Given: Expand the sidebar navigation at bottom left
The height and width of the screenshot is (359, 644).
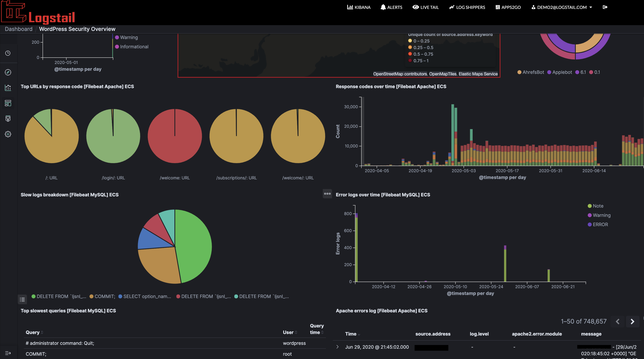Looking at the screenshot, I should 8,353.
